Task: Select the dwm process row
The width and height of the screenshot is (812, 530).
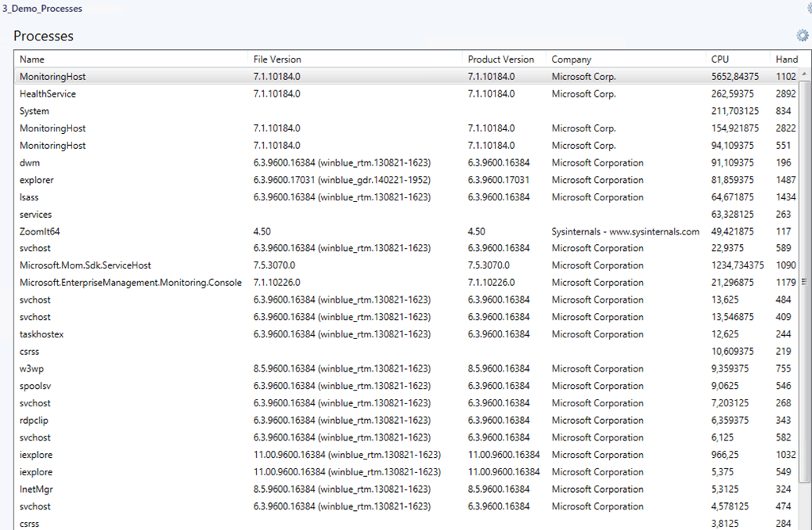Action: click(407, 162)
